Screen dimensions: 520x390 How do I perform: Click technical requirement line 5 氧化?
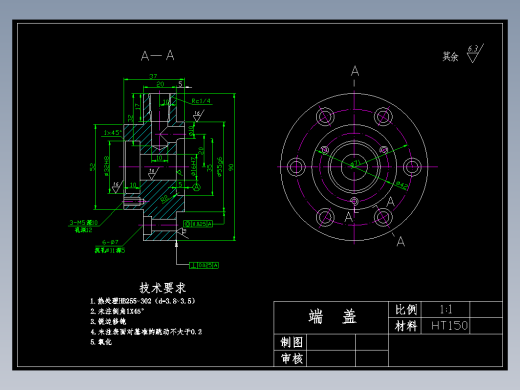[101, 342]
